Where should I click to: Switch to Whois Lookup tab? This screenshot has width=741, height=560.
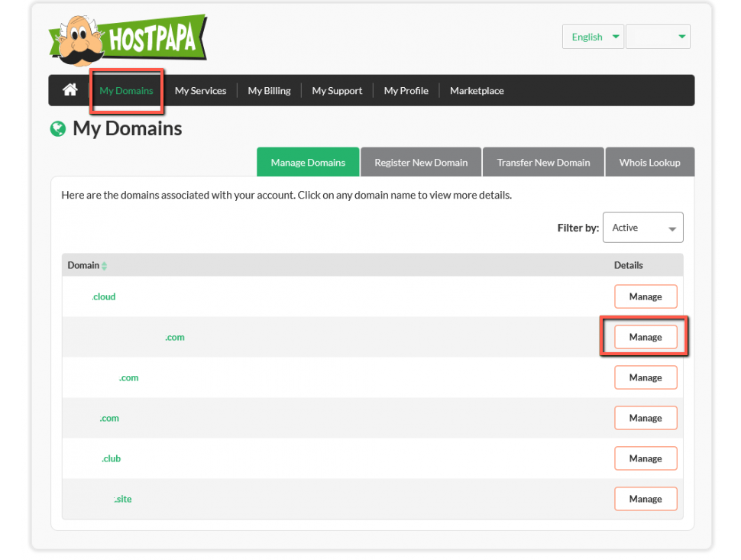(x=650, y=162)
